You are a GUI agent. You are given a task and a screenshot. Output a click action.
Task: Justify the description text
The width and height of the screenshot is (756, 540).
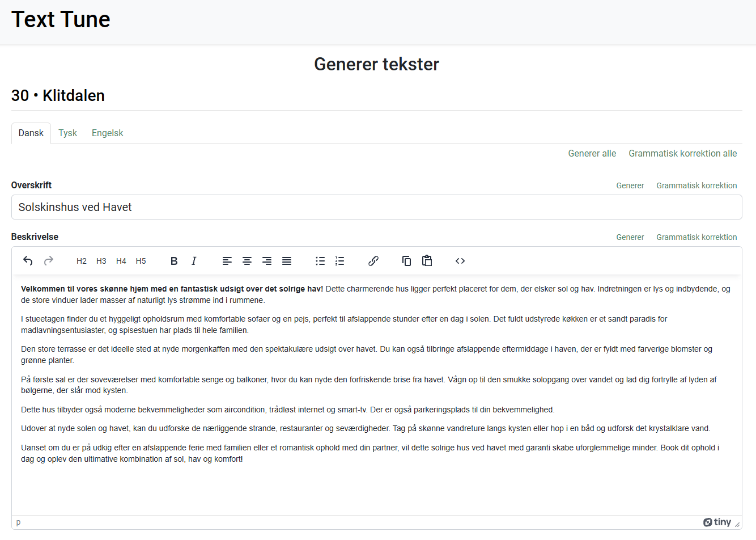pyautogui.click(x=287, y=261)
